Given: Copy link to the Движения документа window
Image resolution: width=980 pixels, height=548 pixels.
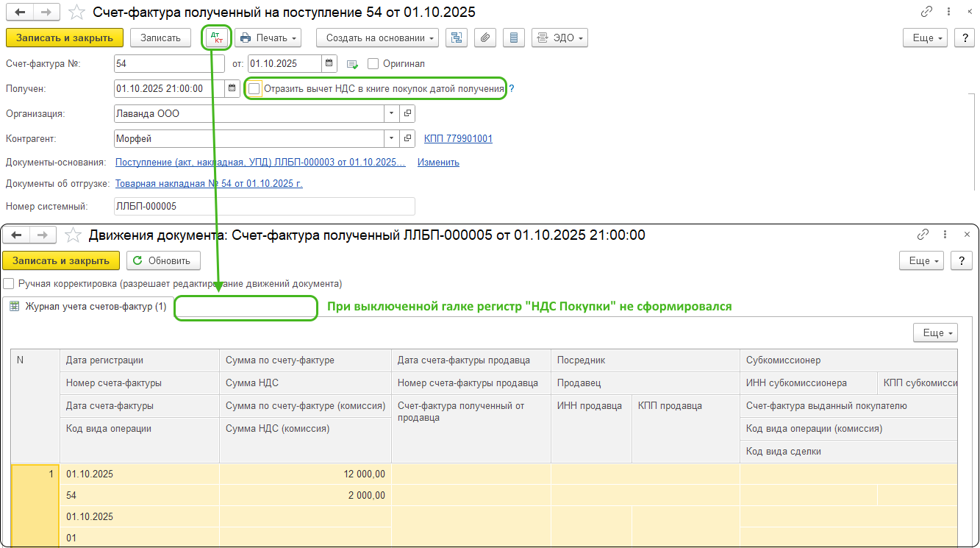Looking at the screenshot, I should pos(923,235).
